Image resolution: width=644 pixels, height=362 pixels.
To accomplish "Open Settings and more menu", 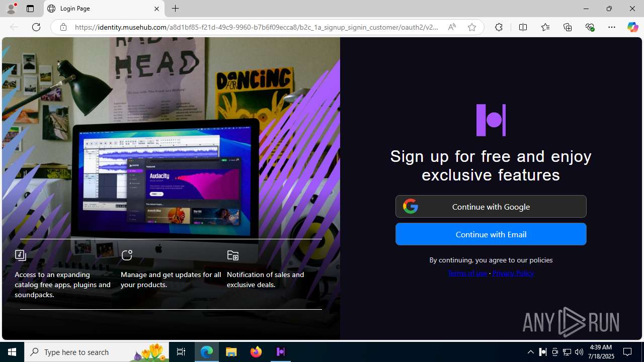I will 612,27.
